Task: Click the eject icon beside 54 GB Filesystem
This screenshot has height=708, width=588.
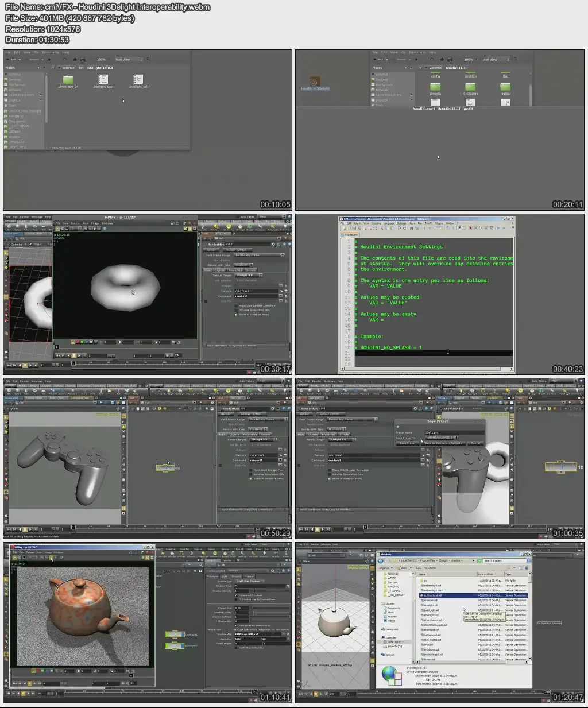Action: coord(42,95)
